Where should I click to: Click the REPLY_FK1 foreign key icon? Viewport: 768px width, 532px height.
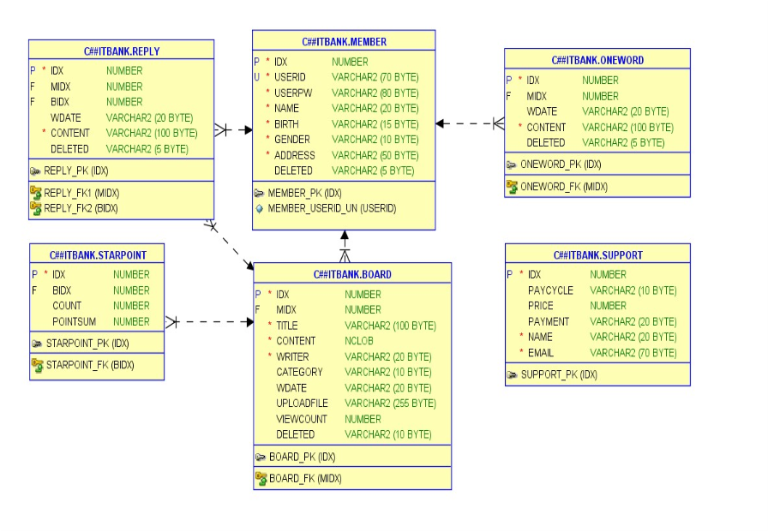pyautogui.click(x=36, y=193)
